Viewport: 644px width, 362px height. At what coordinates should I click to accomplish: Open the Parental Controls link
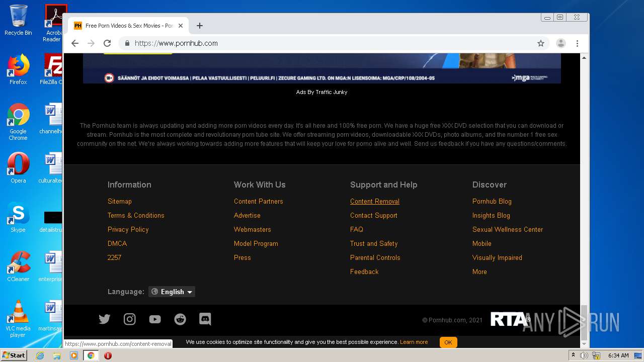point(375,257)
